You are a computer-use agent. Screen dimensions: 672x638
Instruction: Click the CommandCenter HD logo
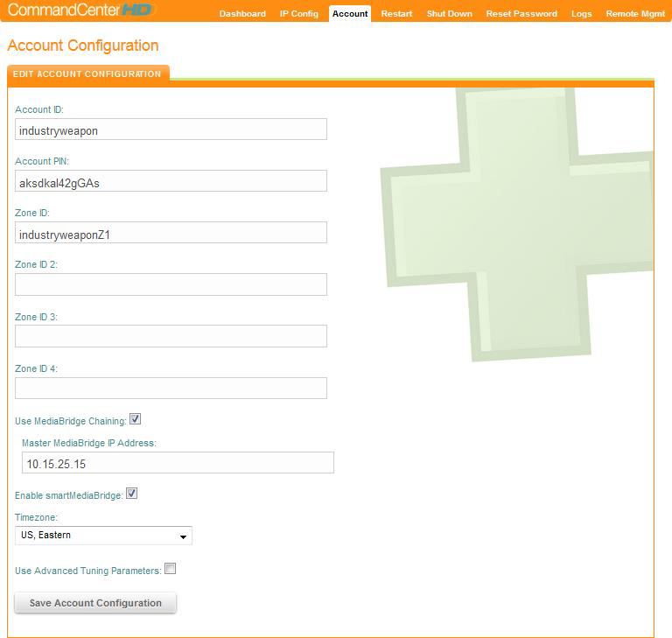[x=81, y=11]
